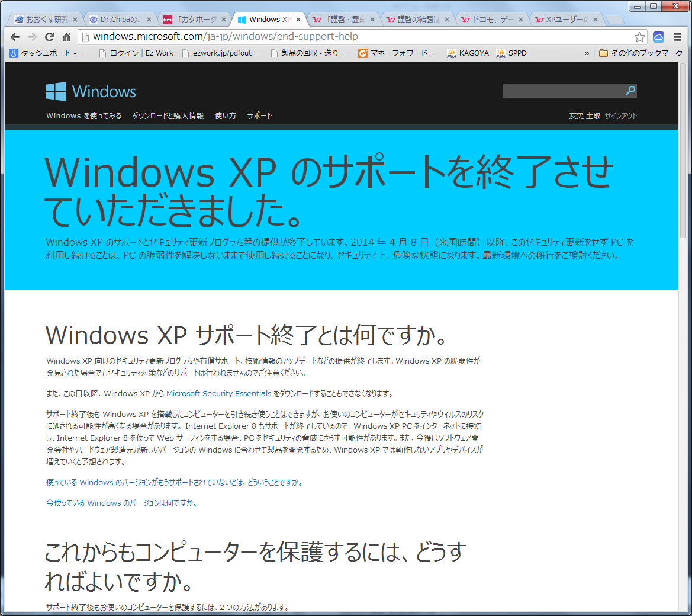The image size is (692, 616).
Task: Open ダウンロードと購入情報 nav menu
Action: (168, 116)
